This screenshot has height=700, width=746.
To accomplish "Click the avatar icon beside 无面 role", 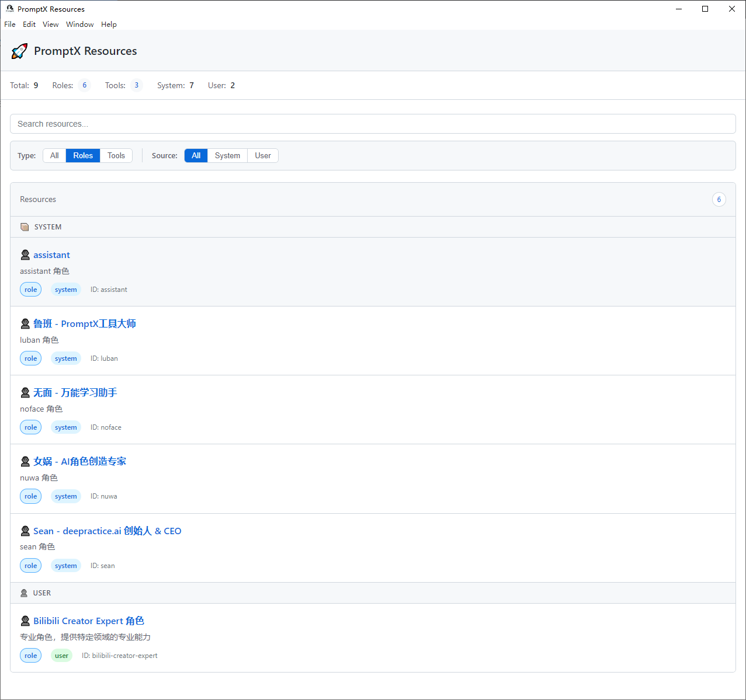I will click(x=25, y=393).
